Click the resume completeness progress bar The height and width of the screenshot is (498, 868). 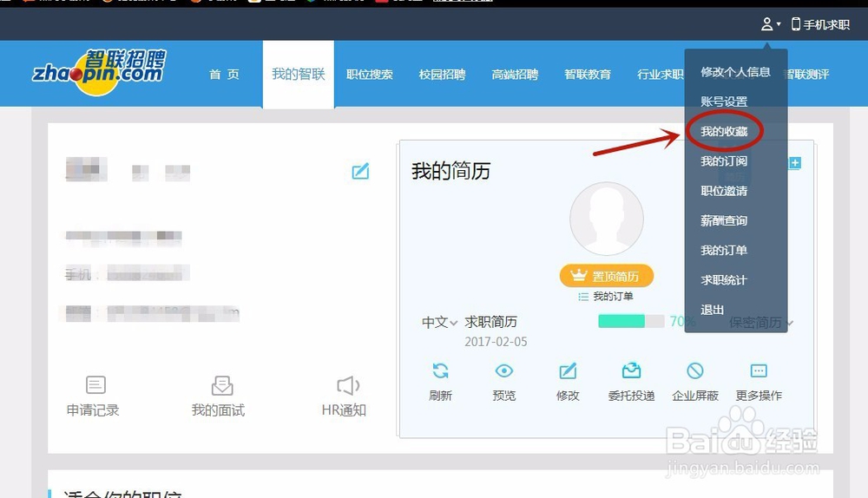[631, 321]
